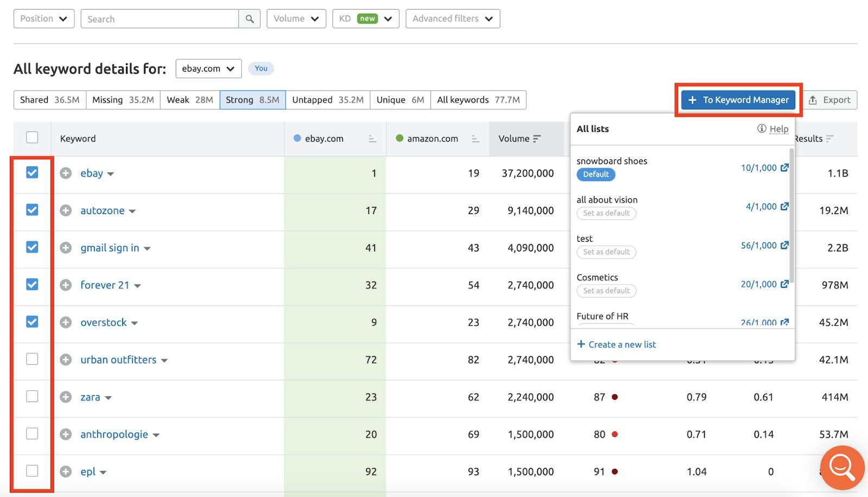Image resolution: width=868 pixels, height=497 pixels.
Task: Sort by Results column sort icon
Action: pos(829,139)
